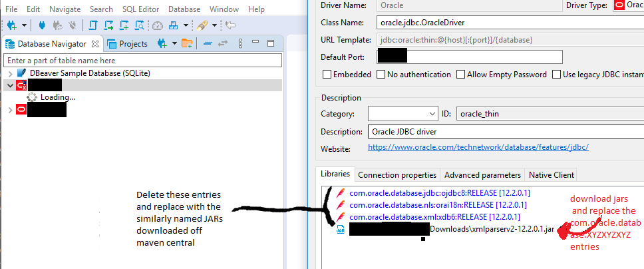644x269 pixels.
Task: Toggle the No authentication checkbox
Action: click(x=381, y=75)
